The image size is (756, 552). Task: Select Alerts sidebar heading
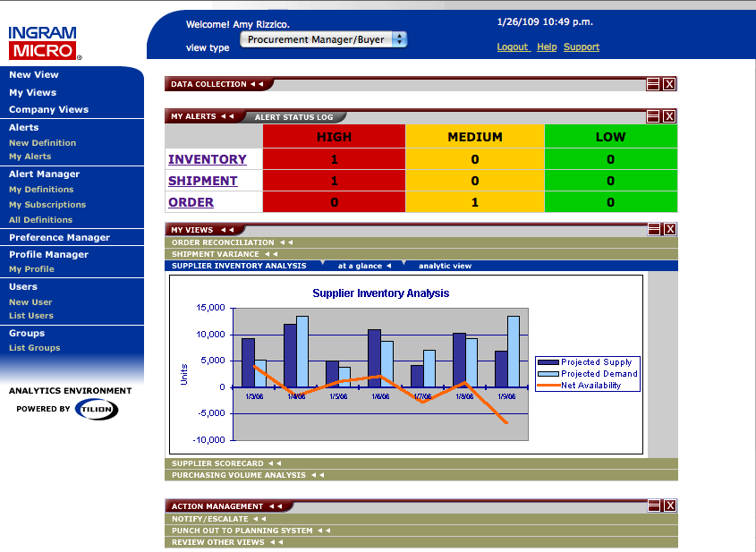tap(23, 127)
